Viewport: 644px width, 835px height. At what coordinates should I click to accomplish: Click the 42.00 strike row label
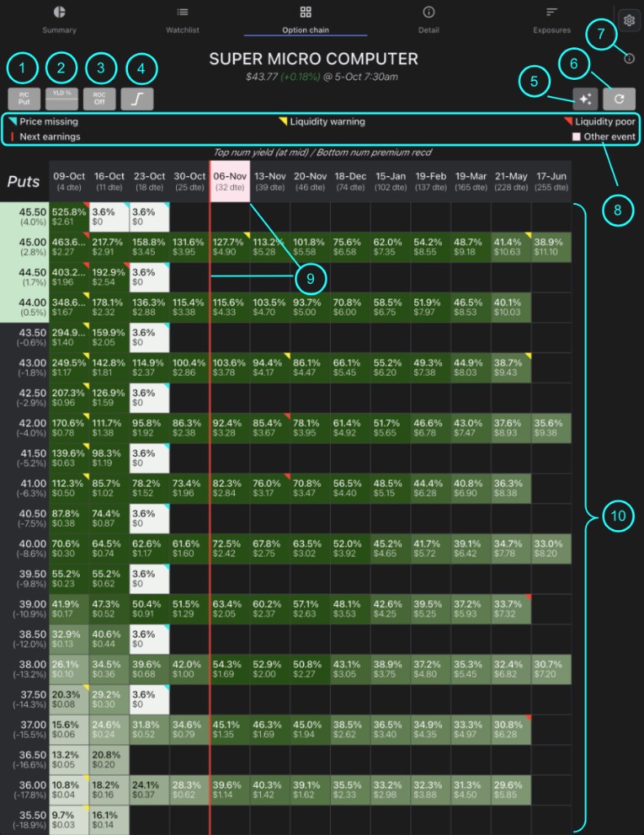[24, 427]
